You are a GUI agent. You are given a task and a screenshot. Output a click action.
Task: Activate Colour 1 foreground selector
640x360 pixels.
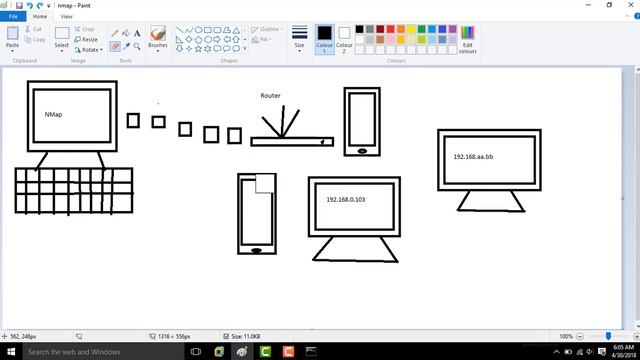pyautogui.click(x=324, y=40)
